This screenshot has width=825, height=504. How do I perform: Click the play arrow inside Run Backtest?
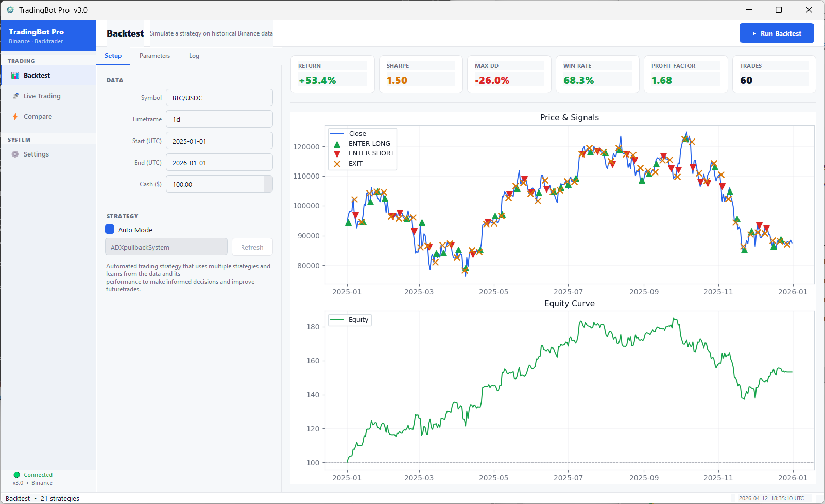(753, 33)
